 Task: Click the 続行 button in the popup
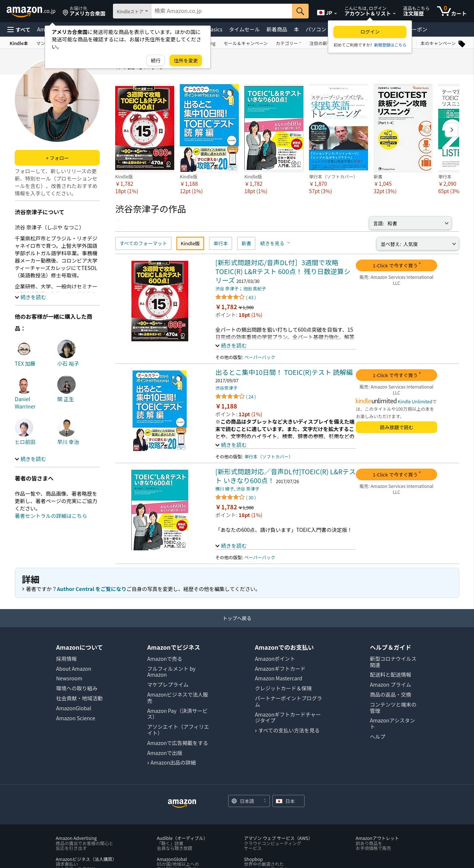156,61
